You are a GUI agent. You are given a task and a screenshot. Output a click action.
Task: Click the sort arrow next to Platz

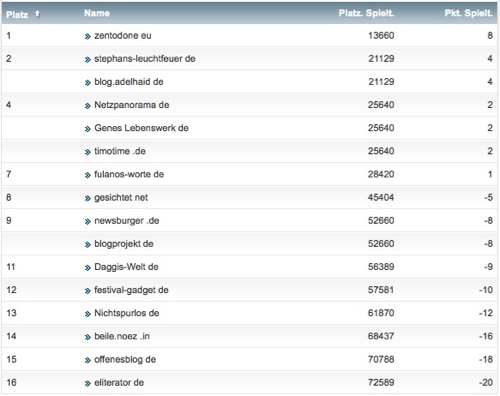(x=37, y=14)
